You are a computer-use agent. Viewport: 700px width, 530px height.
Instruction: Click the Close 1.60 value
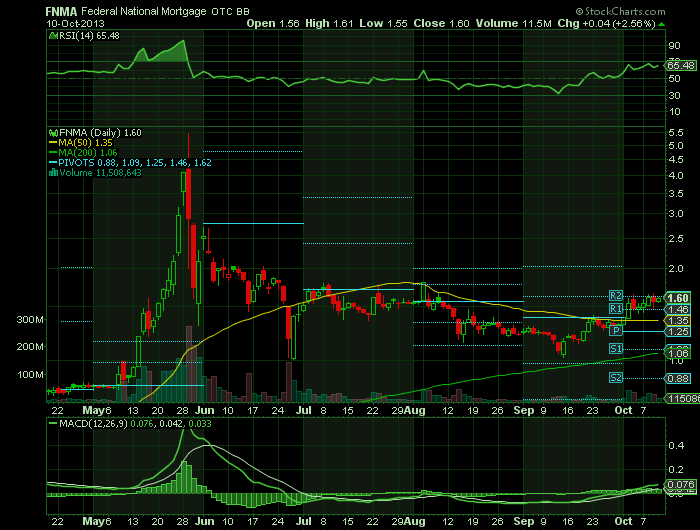(442, 23)
